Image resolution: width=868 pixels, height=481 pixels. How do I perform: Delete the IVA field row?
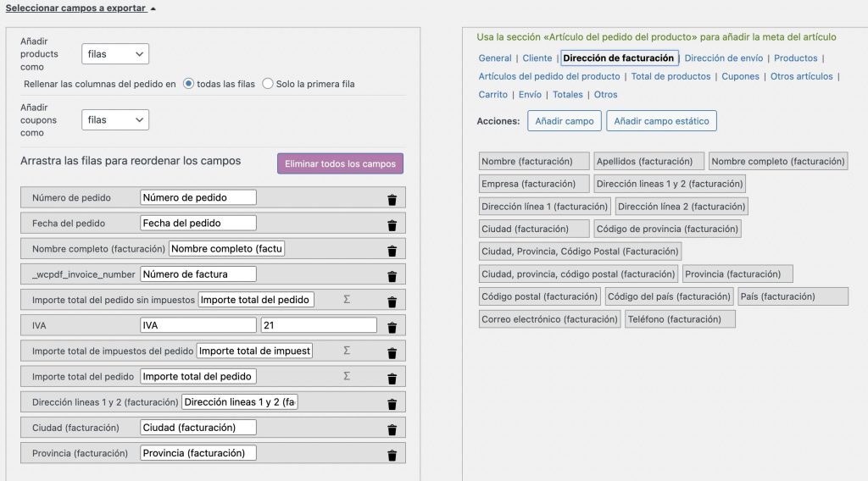pos(392,327)
